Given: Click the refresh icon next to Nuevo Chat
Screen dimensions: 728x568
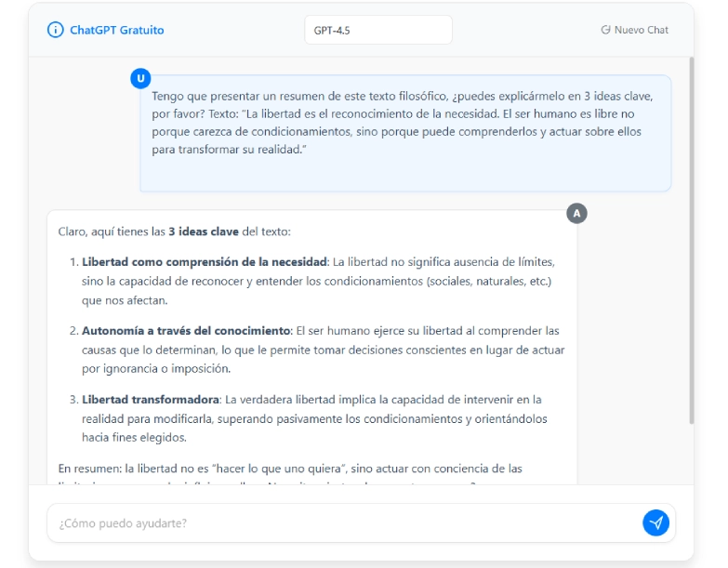Looking at the screenshot, I should pos(605,30).
